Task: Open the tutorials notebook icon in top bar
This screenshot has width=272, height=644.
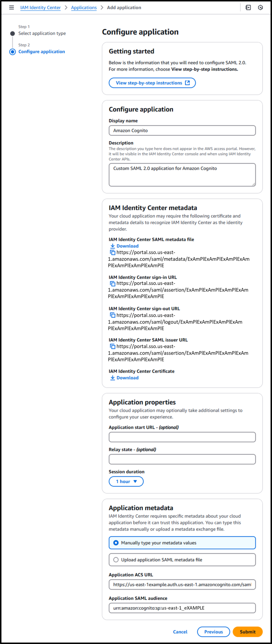Action: [248, 7]
